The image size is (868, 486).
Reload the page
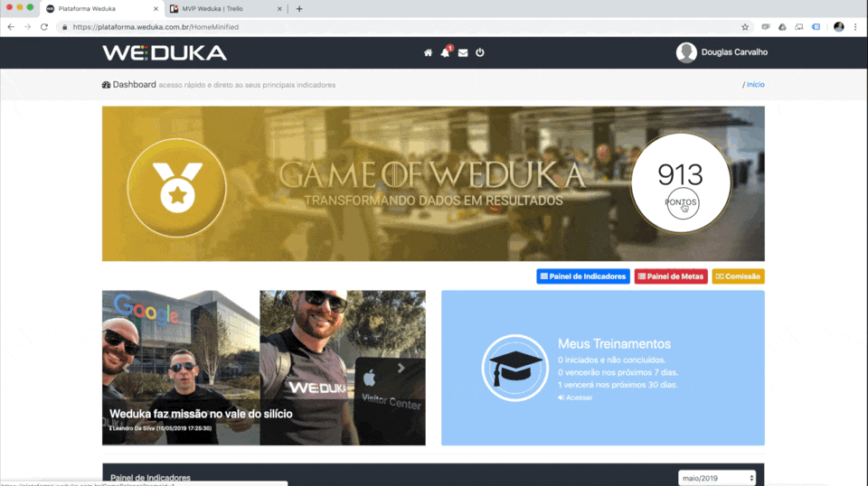44,26
